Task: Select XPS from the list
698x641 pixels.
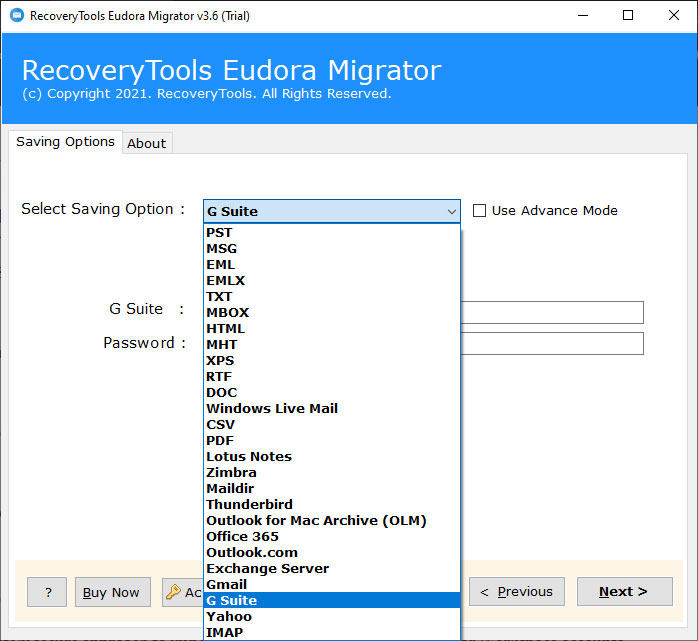Action: point(332,361)
